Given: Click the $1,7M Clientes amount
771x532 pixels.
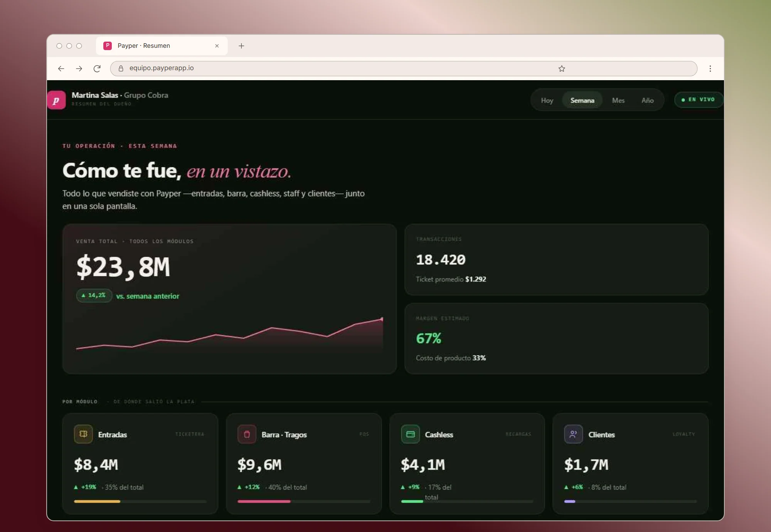Looking at the screenshot, I should [x=586, y=465].
